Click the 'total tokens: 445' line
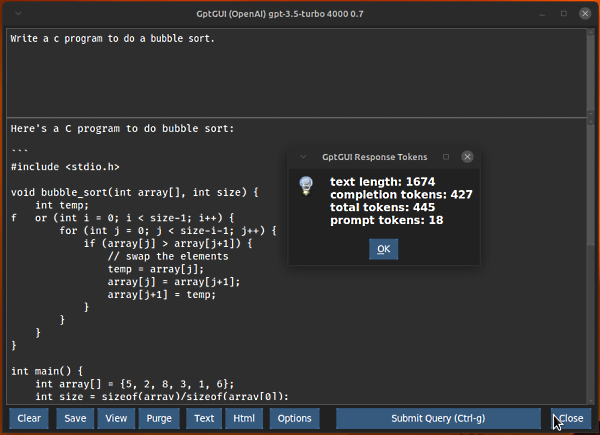The width and height of the screenshot is (600, 435). 382,207
